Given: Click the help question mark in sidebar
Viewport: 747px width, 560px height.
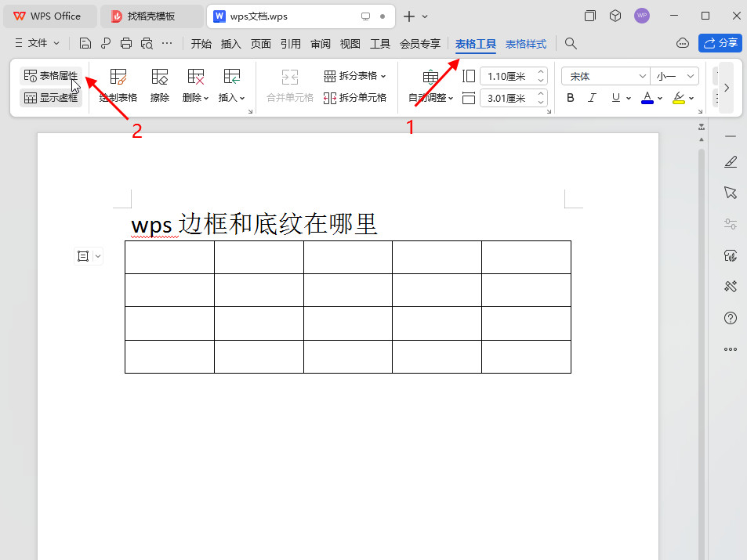Looking at the screenshot, I should 731,318.
